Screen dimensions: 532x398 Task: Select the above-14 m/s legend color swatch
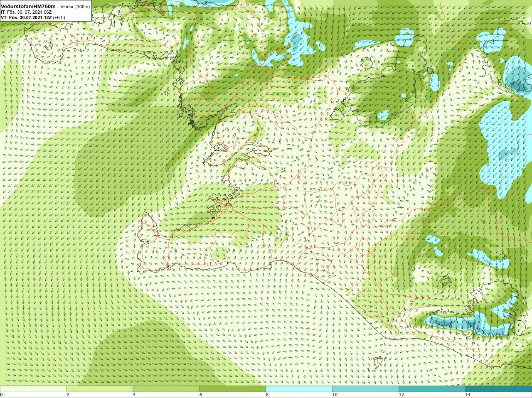click(x=499, y=389)
